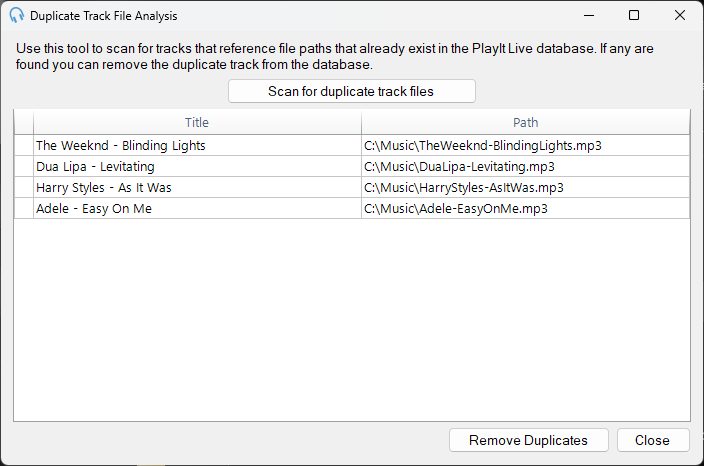The width and height of the screenshot is (704, 466).
Task: Close the dialog with the Close button
Action: tap(652, 440)
